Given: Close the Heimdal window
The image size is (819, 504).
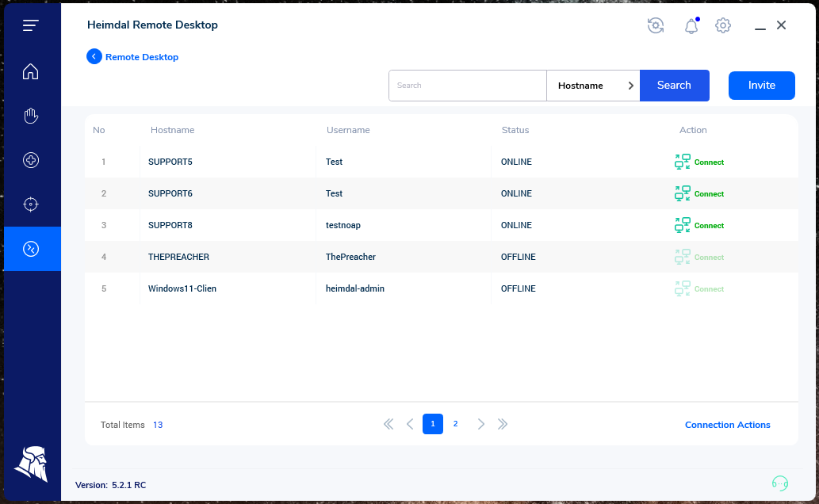Looking at the screenshot, I should click(x=782, y=25).
